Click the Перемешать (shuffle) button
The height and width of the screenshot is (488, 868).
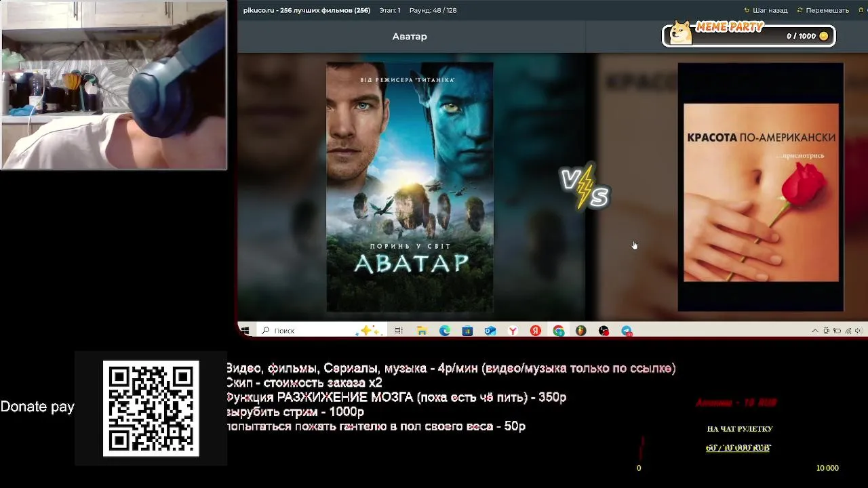[x=823, y=10]
